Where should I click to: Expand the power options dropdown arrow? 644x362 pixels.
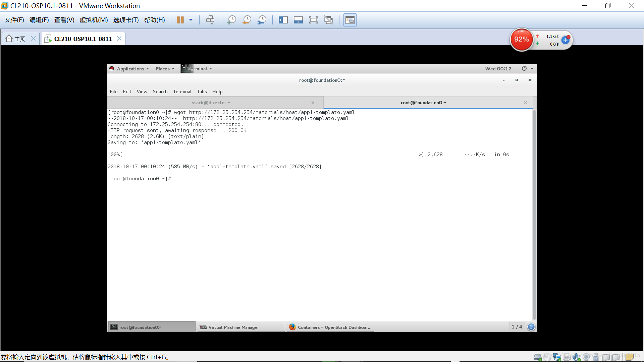pos(191,20)
